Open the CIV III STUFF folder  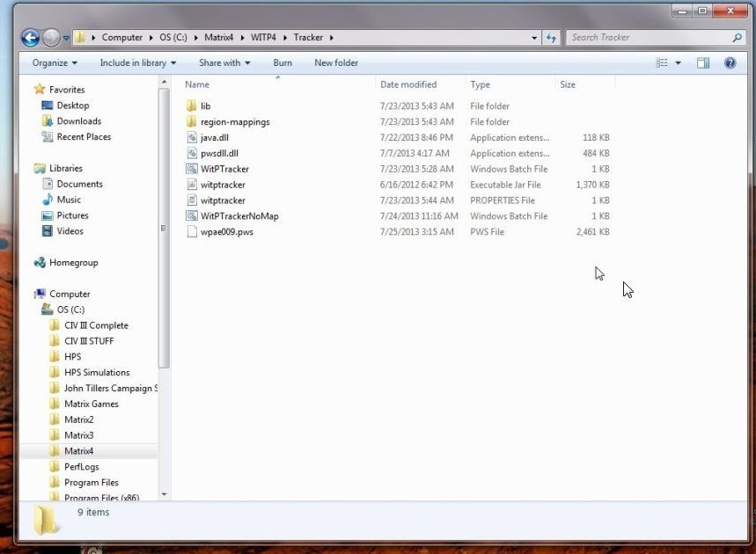89,341
